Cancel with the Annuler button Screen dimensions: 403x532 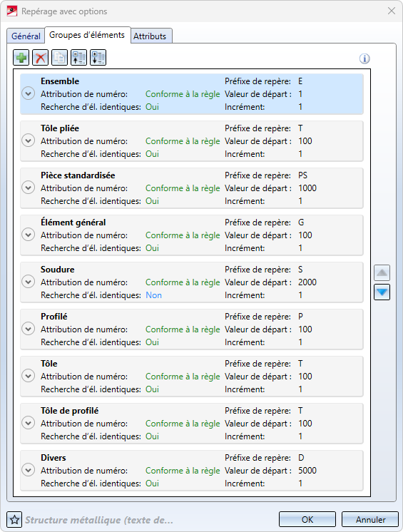click(370, 519)
